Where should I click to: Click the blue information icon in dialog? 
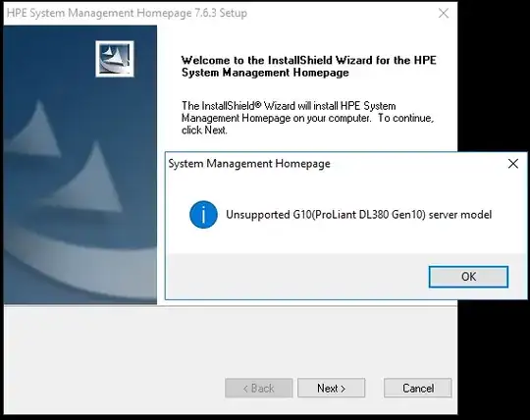(x=203, y=215)
